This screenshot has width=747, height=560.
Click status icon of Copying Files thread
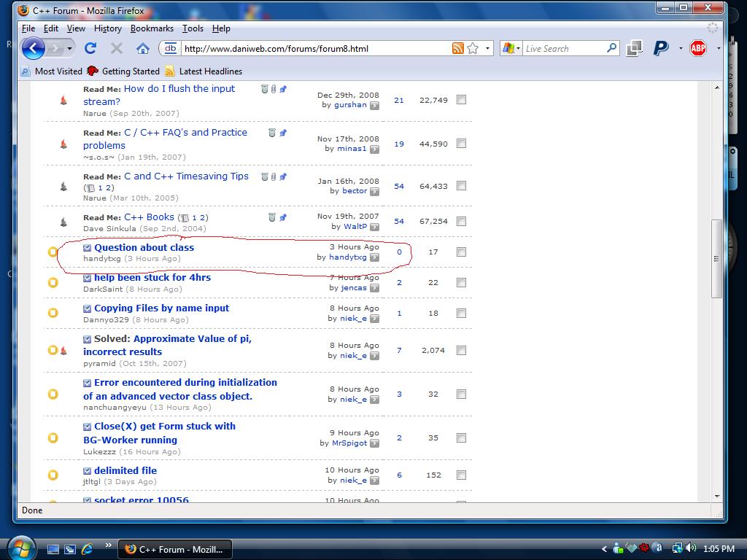pyautogui.click(x=53, y=313)
